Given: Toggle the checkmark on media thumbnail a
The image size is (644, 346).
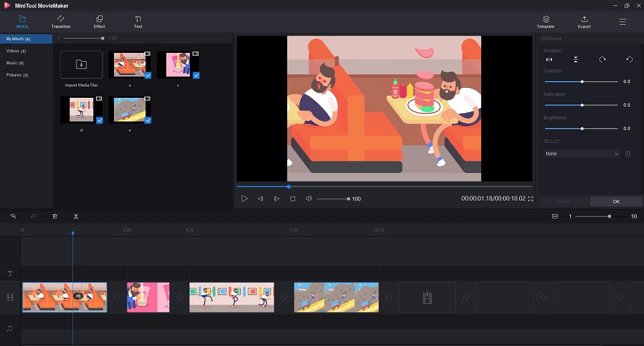Looking at the screenshot, I should tap(148, 76).
